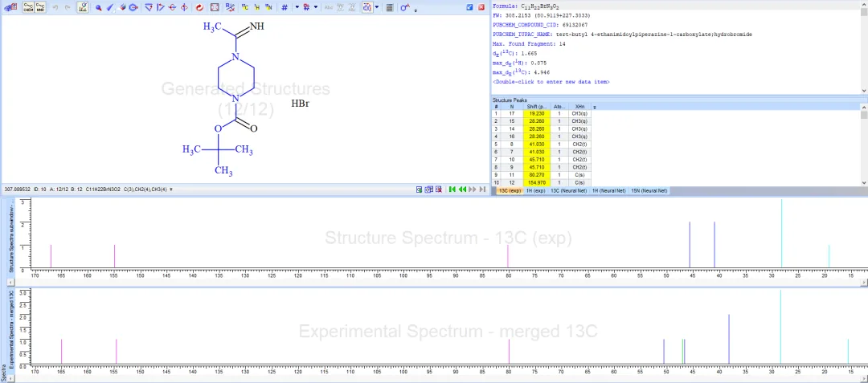868x383 pixels.
Task: Switch to the 1H (exp) tab
Action: 535,190
